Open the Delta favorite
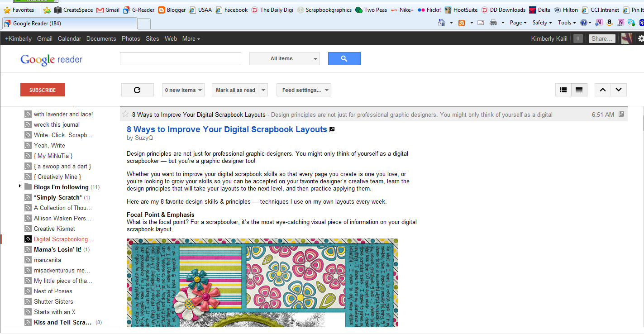 [540, 10]
